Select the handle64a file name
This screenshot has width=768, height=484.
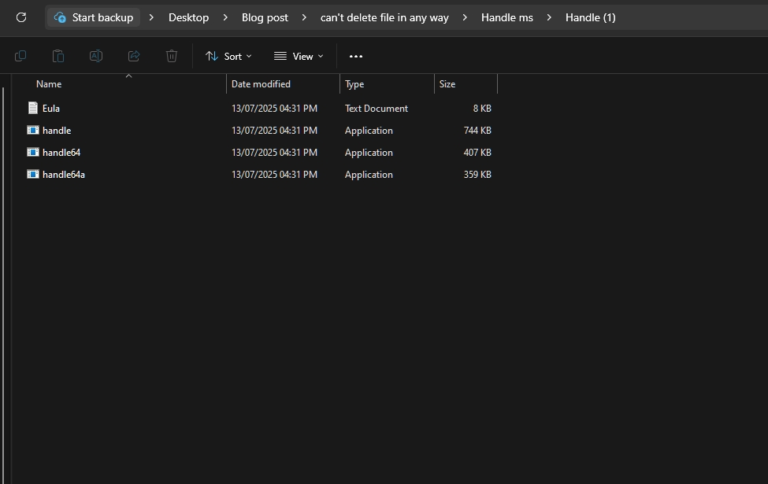63,174
